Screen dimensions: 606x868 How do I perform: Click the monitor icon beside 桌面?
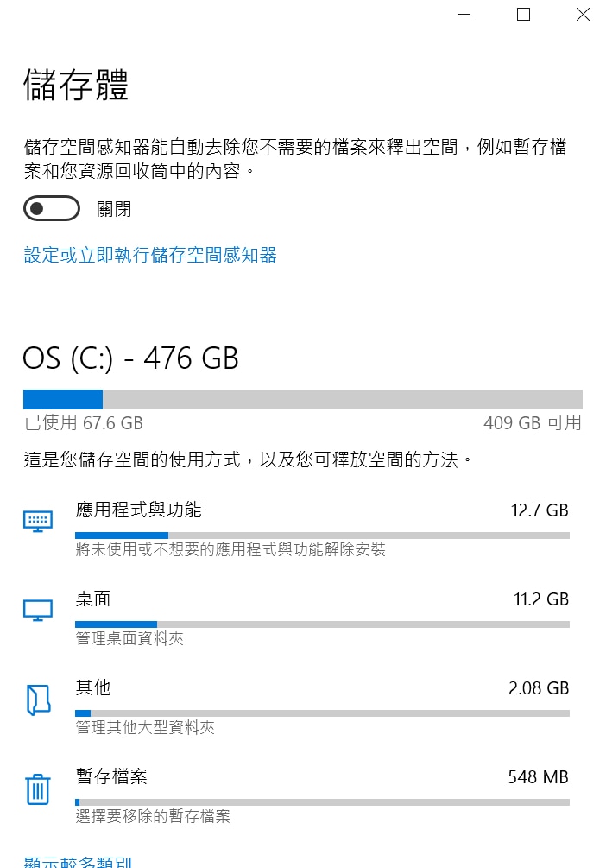(38, 611)
